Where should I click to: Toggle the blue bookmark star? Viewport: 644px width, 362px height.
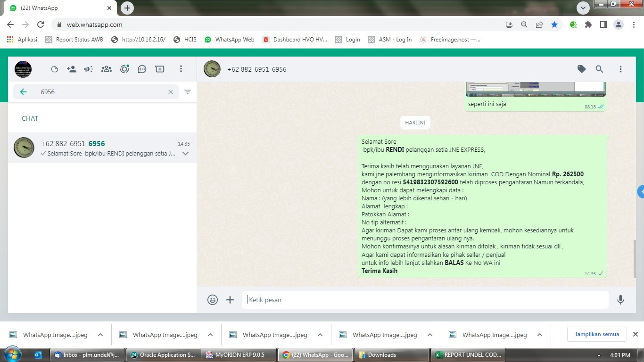click(554, 25)
